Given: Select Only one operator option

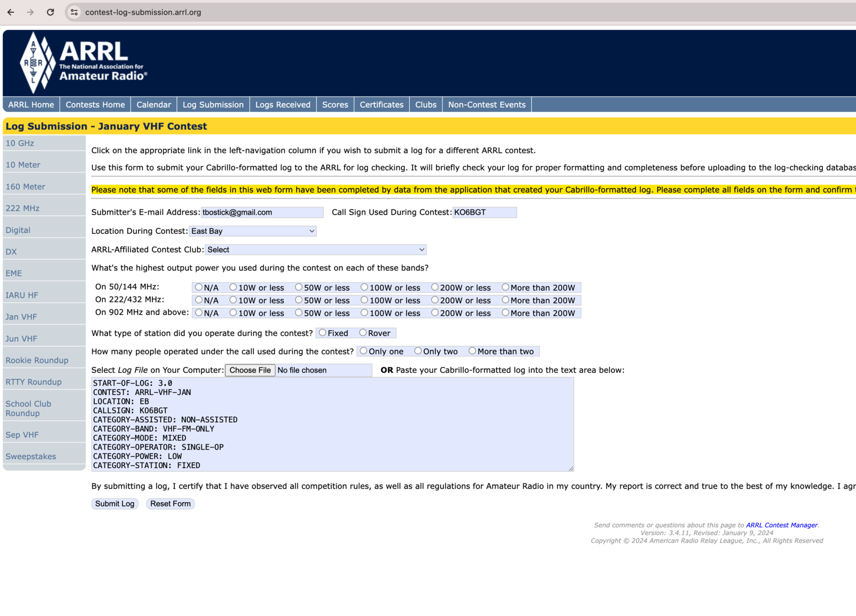Looking at the screenshot, I should (364, 351).
